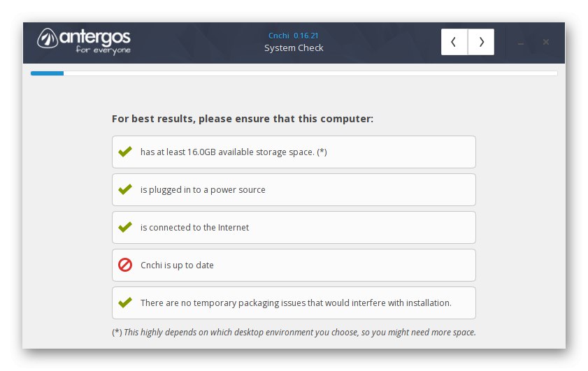
Task: Click the Cnchi 0.16.21 version label
Action: tap(294, 35)
